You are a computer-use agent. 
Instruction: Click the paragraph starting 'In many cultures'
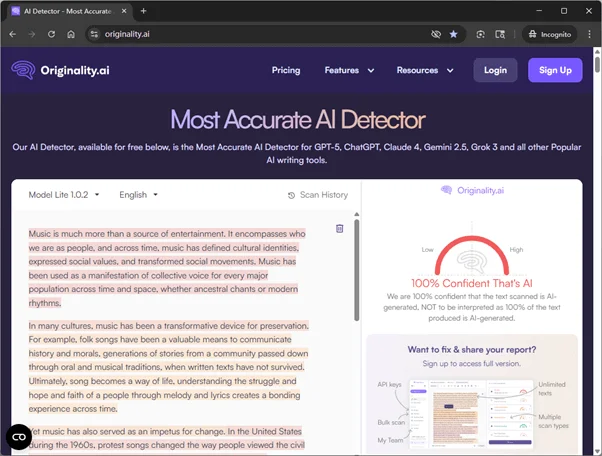(x=169, y=367)
